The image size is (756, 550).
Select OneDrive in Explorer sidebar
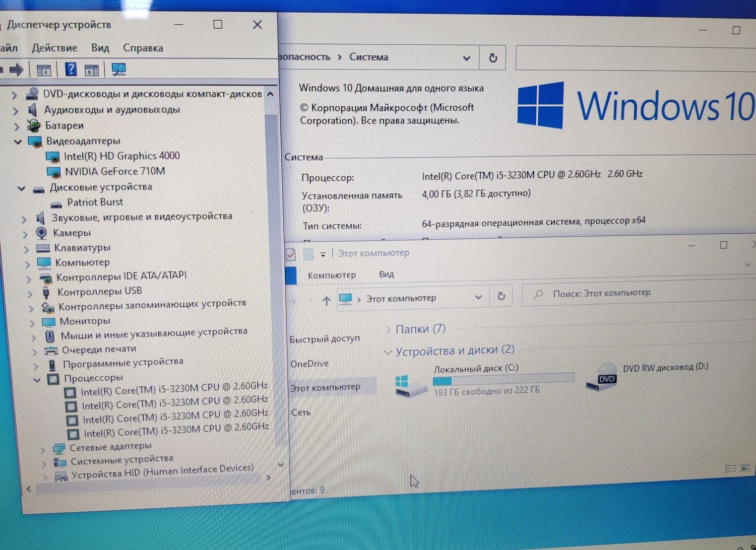309,364
